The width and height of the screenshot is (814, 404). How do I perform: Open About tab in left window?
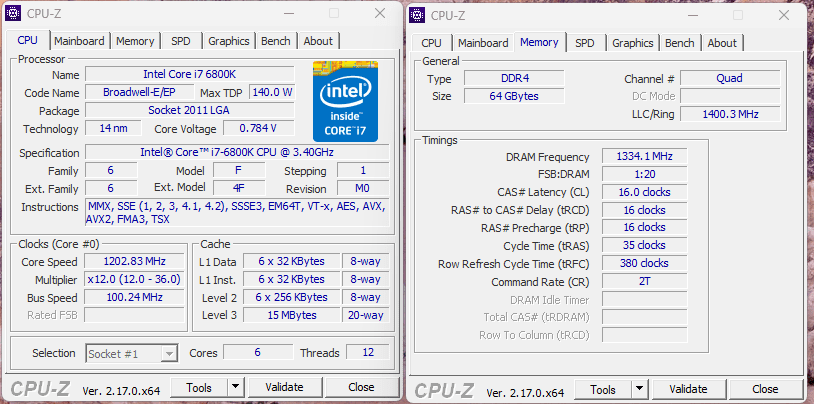(318, 41)
